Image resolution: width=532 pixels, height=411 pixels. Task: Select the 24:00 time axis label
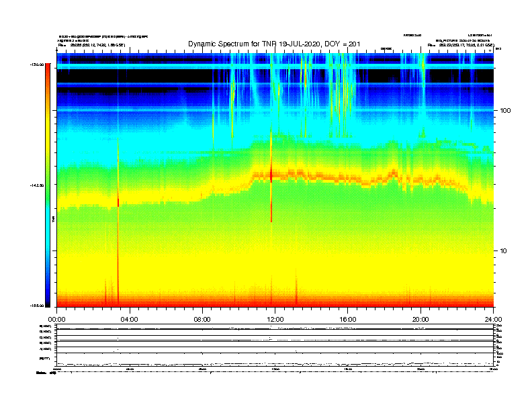(x=493, y=319)
